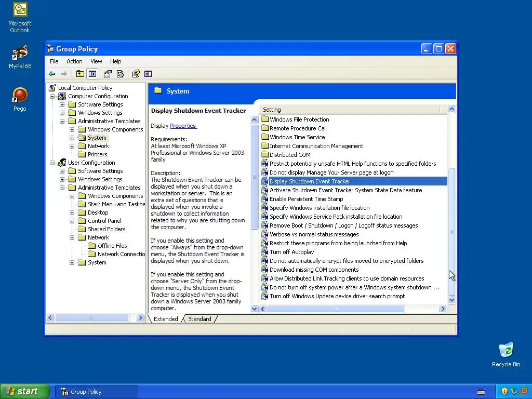532x399 pixels.
Task: Open the Help menu
Action: 115,61
